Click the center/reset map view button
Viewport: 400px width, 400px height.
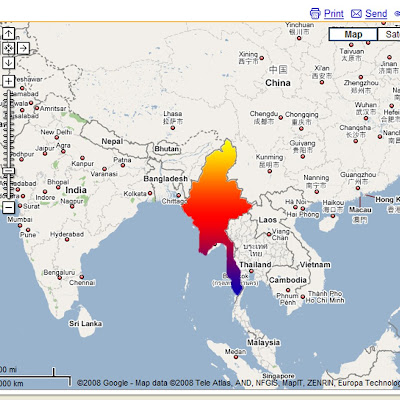point(8,48)
